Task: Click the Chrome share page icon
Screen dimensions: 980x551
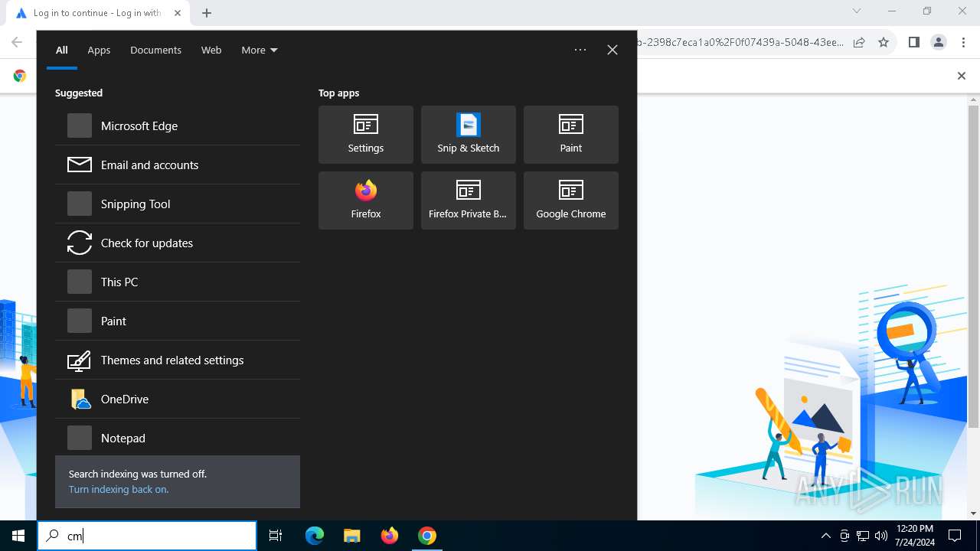Action: (859, 42)
